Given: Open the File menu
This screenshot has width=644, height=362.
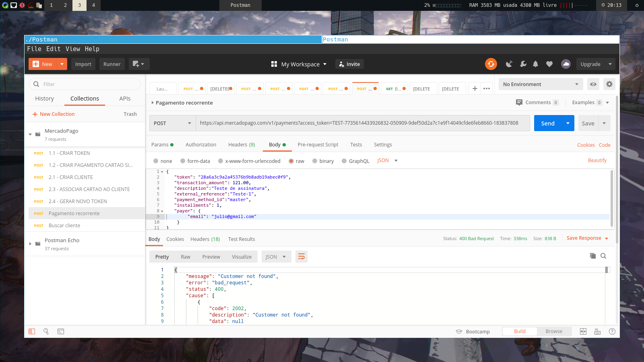Looking at the screenshot, I should pyautogui.click(x=34, y=49).
